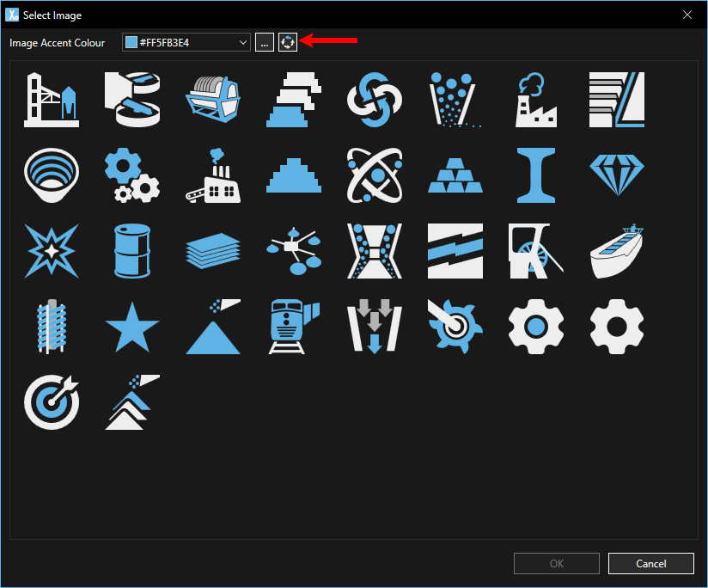This screenshot has height=588, width=708.
Task: Choose the oil barrel image
Action: pos(132,251)
